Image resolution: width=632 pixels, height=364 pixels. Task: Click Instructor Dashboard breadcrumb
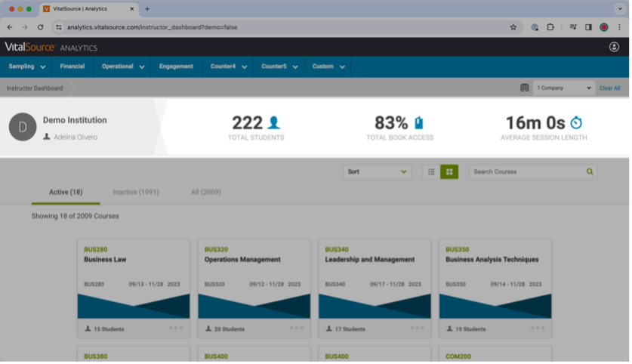pyautogui.click(x=35, y=88)
